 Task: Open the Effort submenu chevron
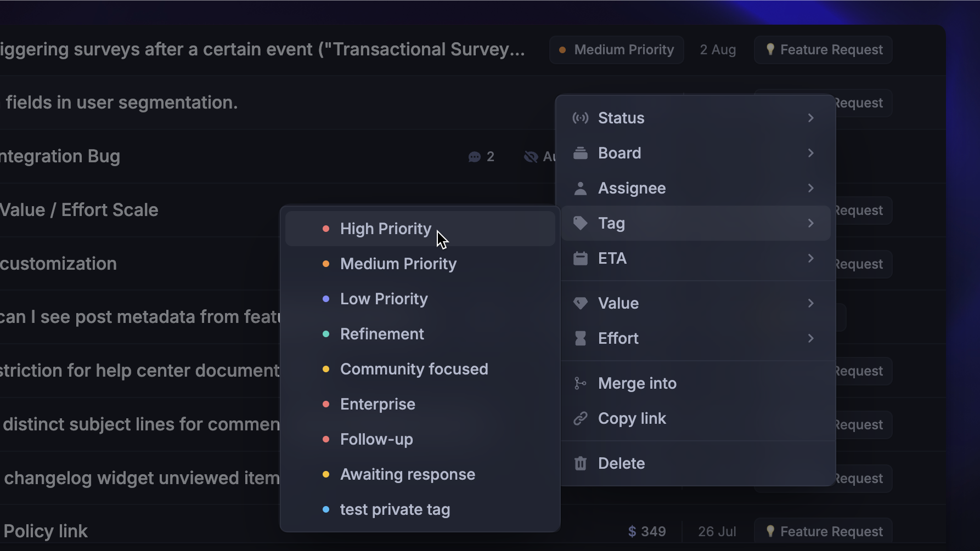810,338
